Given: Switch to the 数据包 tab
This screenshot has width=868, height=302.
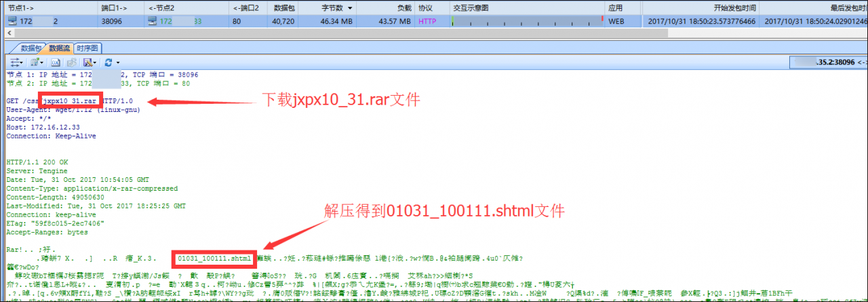Looking at the screenshot, I should tap(30, 48).
